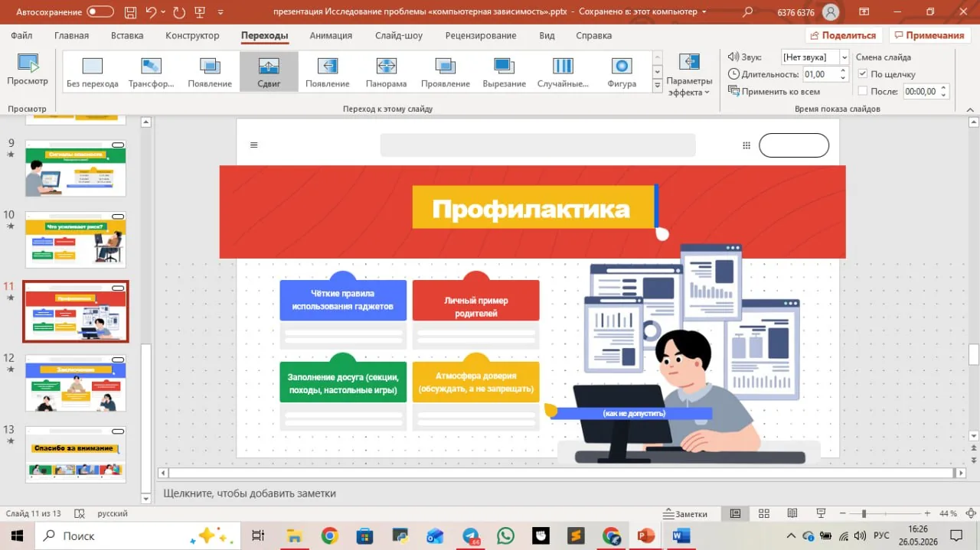Click Применить ко всем

coord(774,91)
